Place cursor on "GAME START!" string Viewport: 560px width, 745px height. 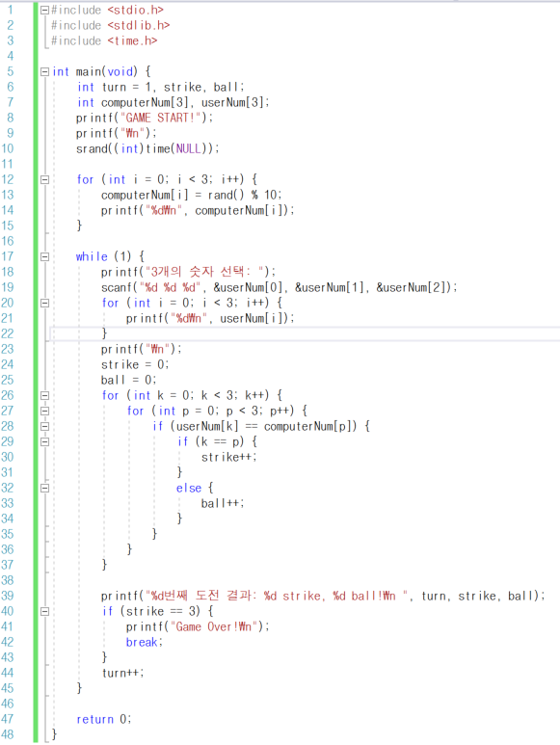[x=160, y=118]
